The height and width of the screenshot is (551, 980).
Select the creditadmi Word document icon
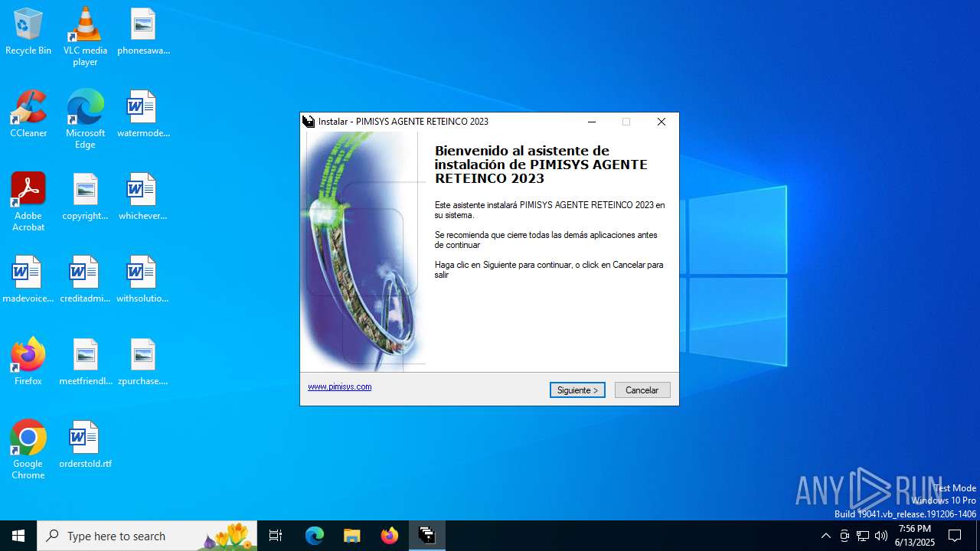click(x=85, y=279)
